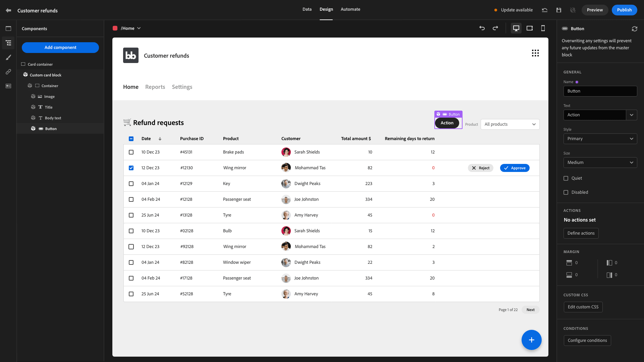Switch to the Automate tab
This screenshot has height=362, width=644.
(350, 9)
